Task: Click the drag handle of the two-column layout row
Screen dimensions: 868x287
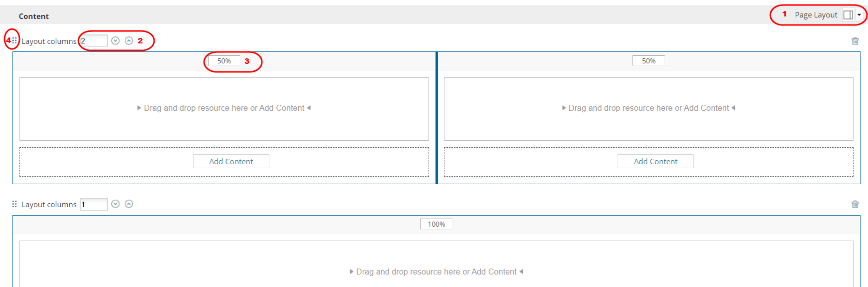Action: [x=14, y=40]
